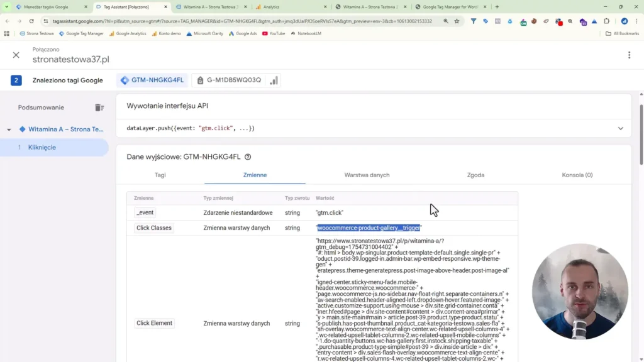The height and width of the screenshot is (362, 644).
Task: Open the tab search dropdown
Action: pos(6,7)
